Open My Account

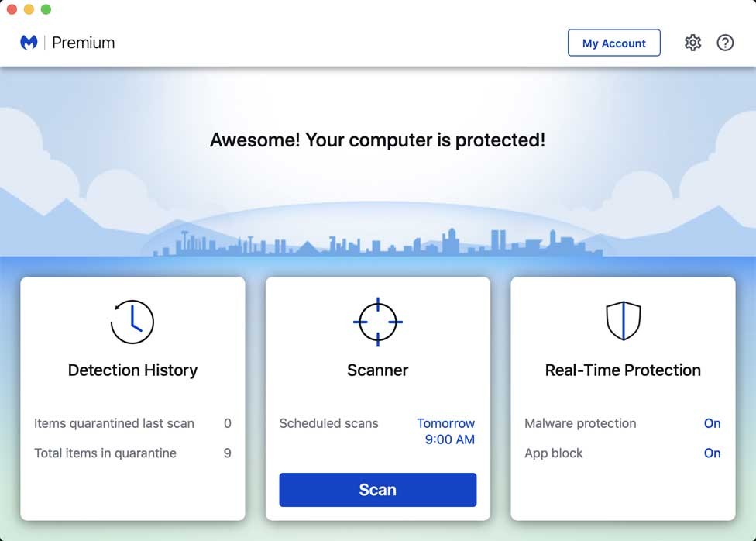(x=614, y=43)
